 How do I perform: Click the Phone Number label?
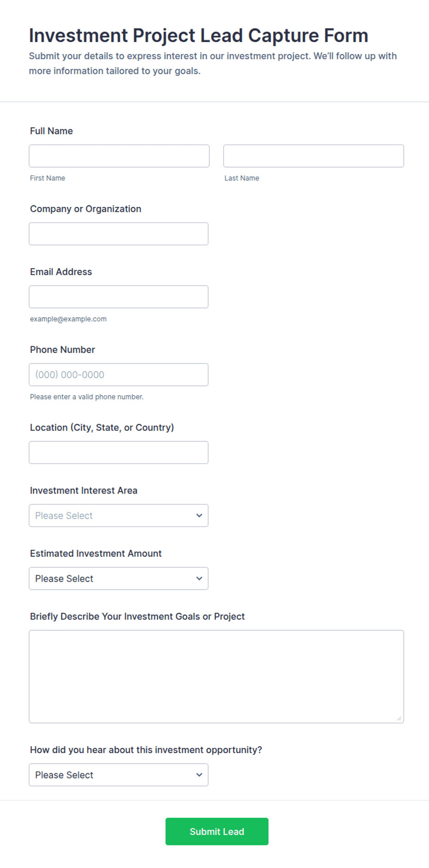62,350
